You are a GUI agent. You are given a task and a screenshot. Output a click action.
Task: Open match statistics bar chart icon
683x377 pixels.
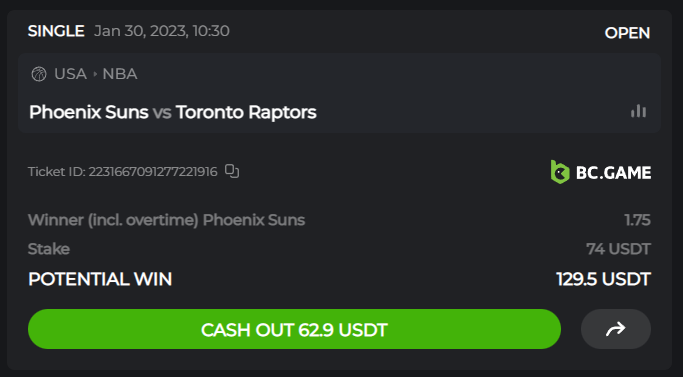pyautogui.click(x=638, y=112)
